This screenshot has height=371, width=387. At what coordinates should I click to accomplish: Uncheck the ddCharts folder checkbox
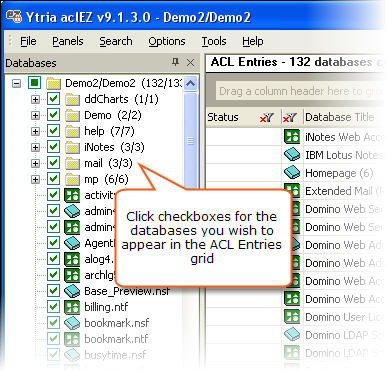coord(53,99)
